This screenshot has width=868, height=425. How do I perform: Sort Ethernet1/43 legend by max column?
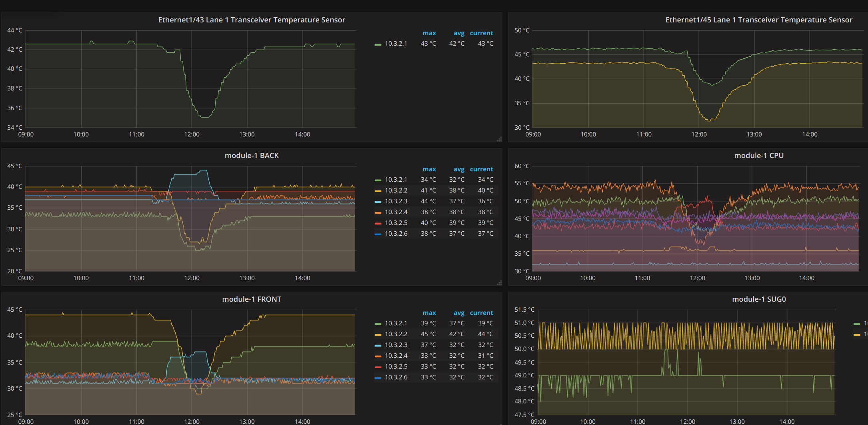pyautogui.click(x=429, y=33)
